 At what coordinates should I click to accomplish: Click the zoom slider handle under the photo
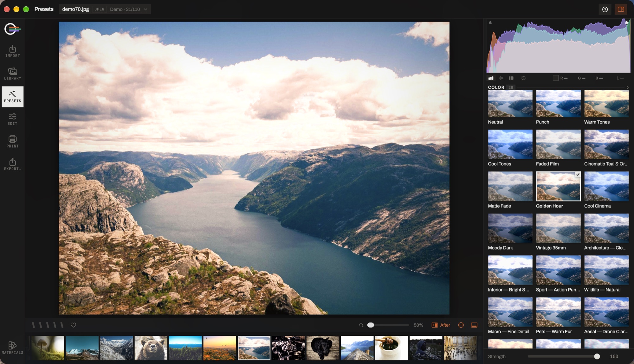(371, 325)
